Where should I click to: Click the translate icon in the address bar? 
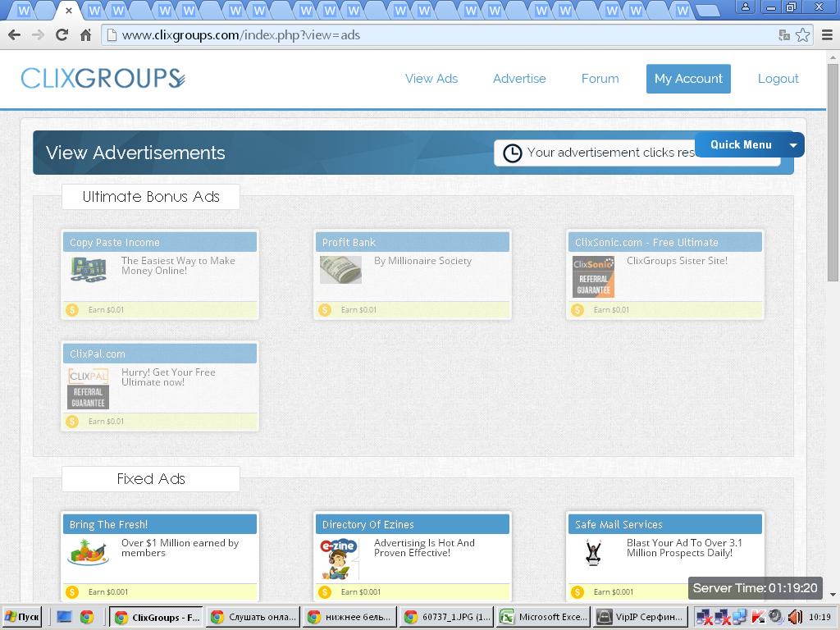tap(784, 35)
